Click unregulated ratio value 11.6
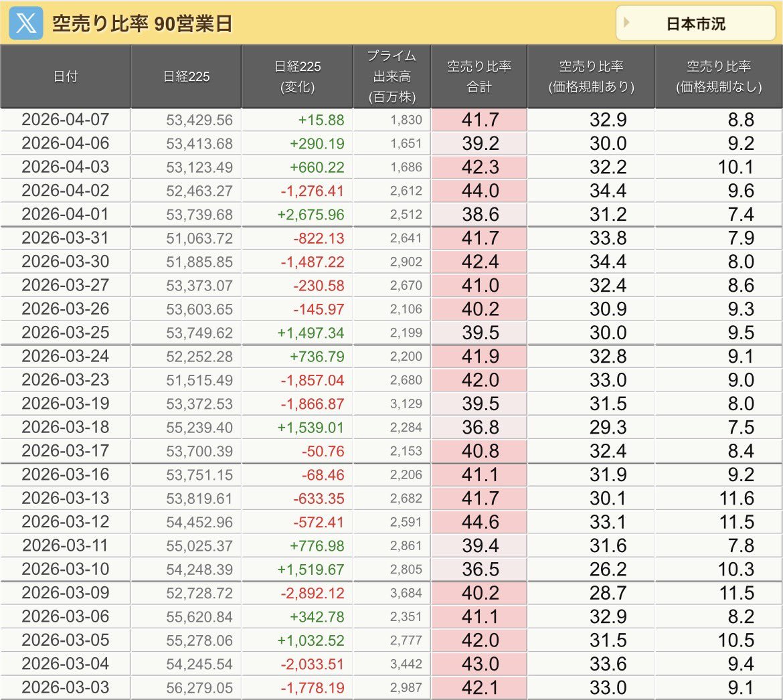Viewport: 783px width, 700px height. click(x=737, y=499)
